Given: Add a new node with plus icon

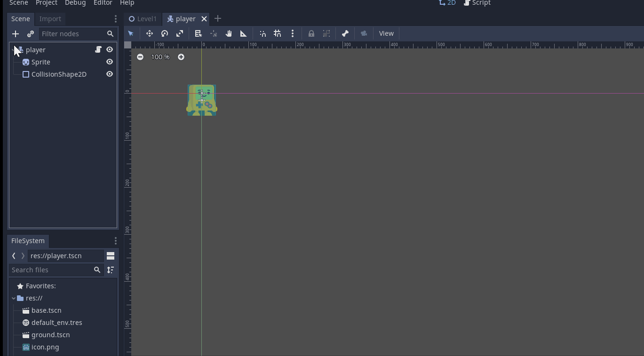Looking at the screenshot, I should (x=16, y=34).
